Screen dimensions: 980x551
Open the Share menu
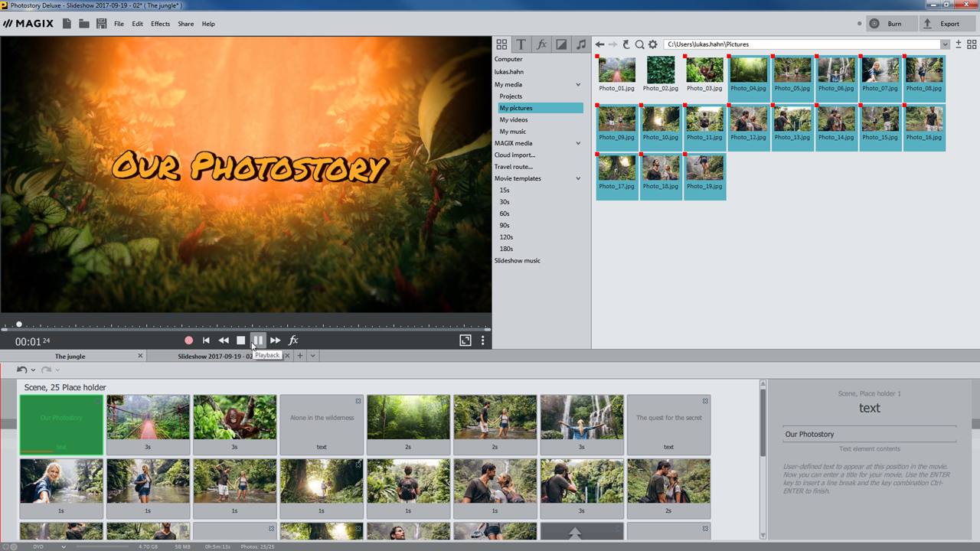(185, 24)
